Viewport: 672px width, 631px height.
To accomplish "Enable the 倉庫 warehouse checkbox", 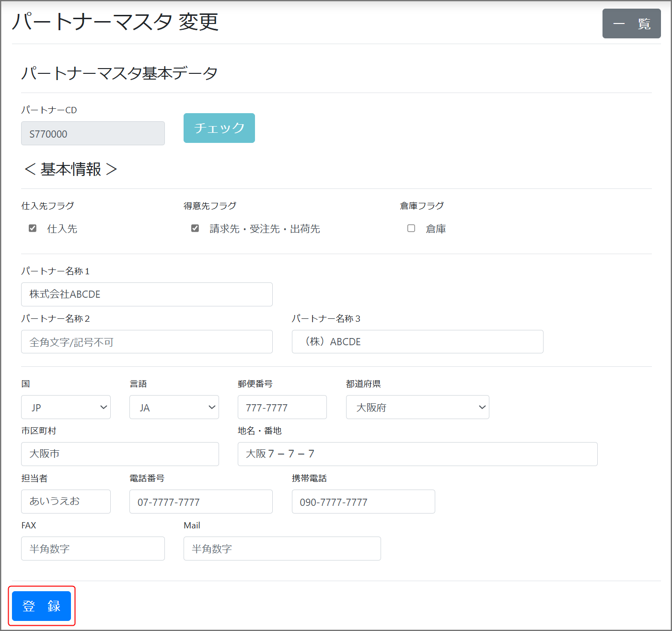I will point(411,228).
